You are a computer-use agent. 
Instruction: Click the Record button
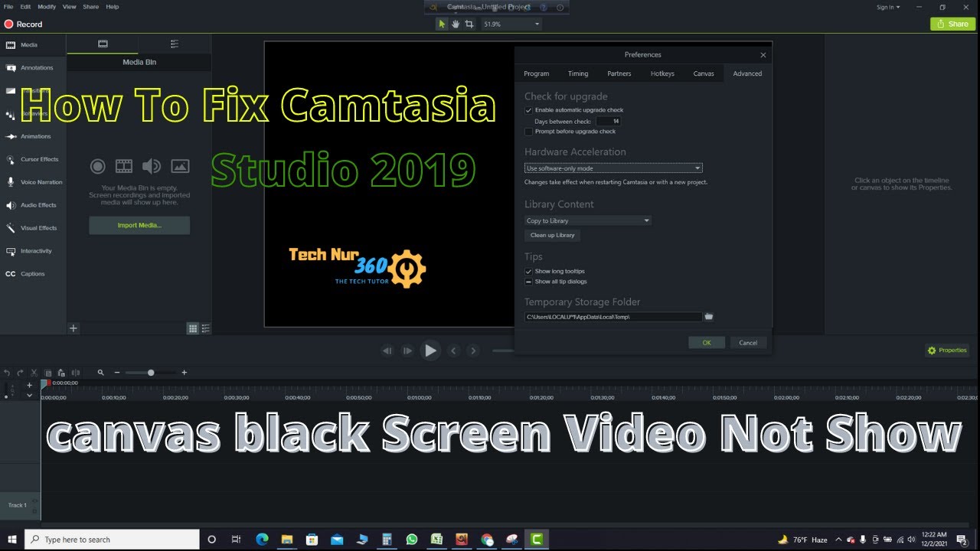(x=23, y=24)
